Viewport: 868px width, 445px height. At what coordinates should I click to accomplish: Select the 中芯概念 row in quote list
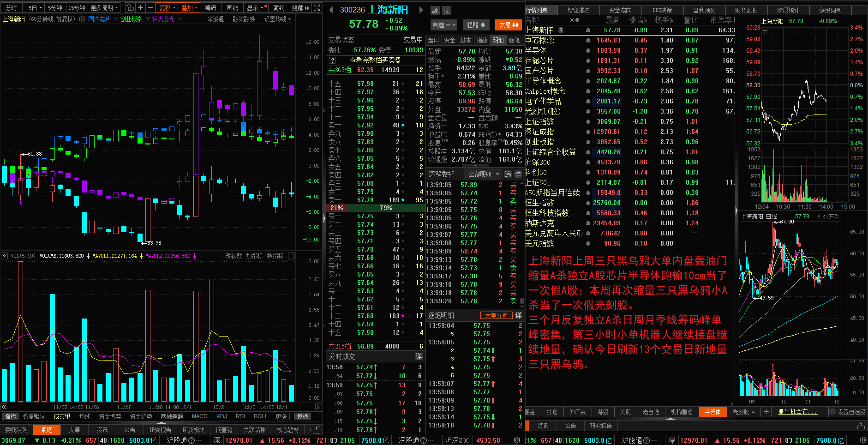tap(629, 40)
